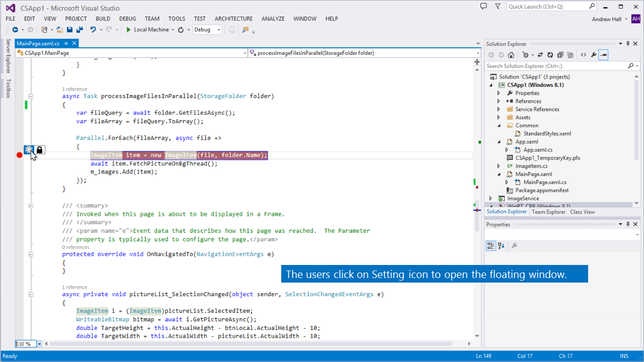Click the breakpoint lock icon
Image resolution: width=644 pixels, height=362 pixels.
coord(40,150)
